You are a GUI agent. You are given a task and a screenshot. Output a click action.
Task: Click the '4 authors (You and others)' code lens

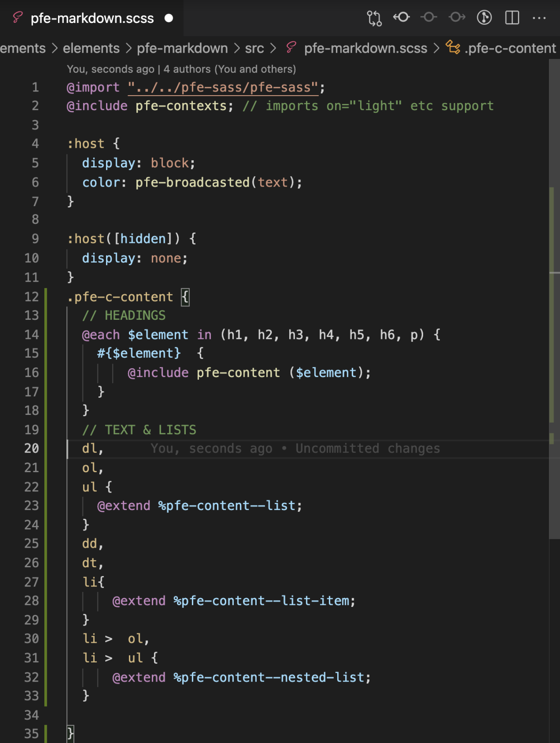230,69
